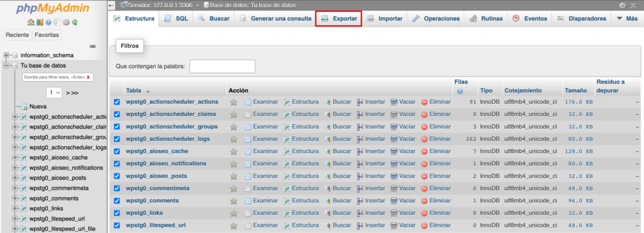The width and height of the screenshot is (644, 233).
Task: Click the Favoritas button
Action: tap(47, 35)
